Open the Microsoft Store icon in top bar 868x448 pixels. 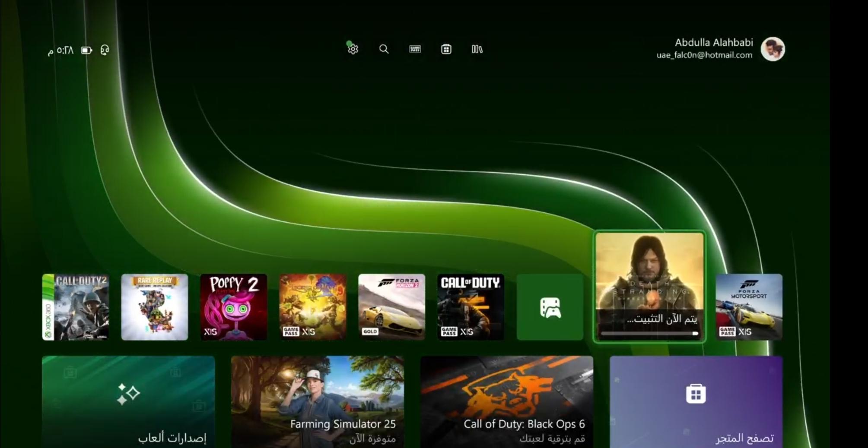coord(446,49)
